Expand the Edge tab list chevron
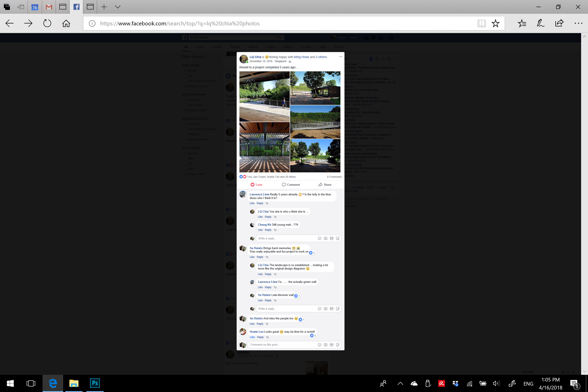588x392 pixels. 118,7
